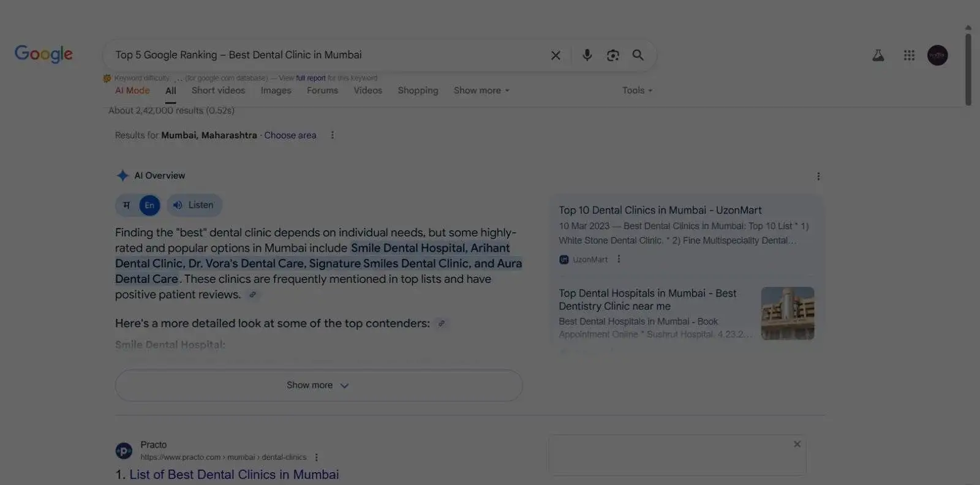980x485 pixels.
Task: Open the AI Mode tab
Action: pyautogui.click(x=132, y=91)
